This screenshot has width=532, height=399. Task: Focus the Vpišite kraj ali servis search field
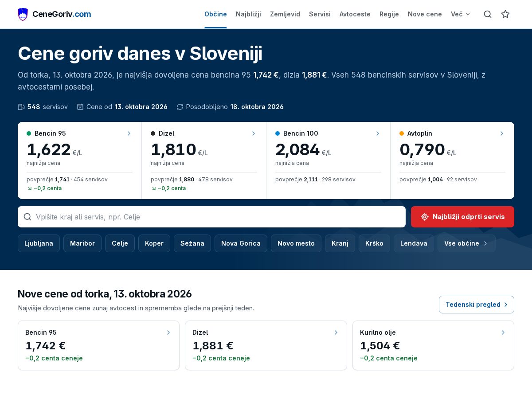[211, 217]
